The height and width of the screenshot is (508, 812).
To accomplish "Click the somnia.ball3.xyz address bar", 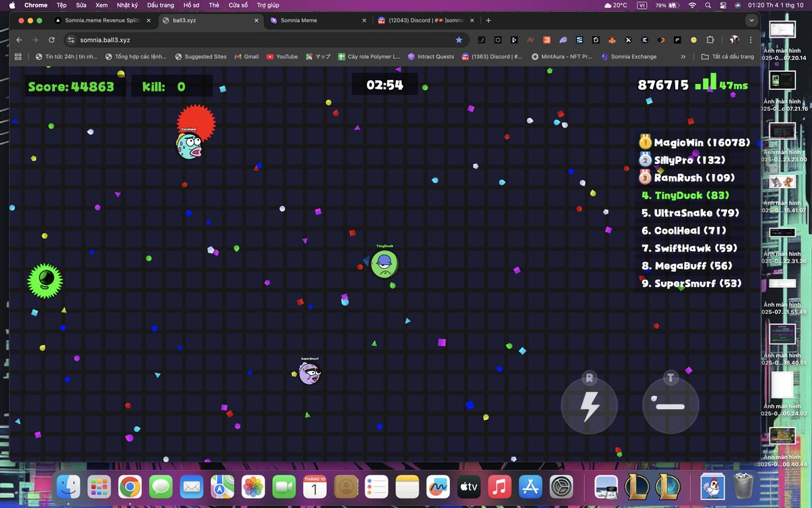I will [203, 39].
